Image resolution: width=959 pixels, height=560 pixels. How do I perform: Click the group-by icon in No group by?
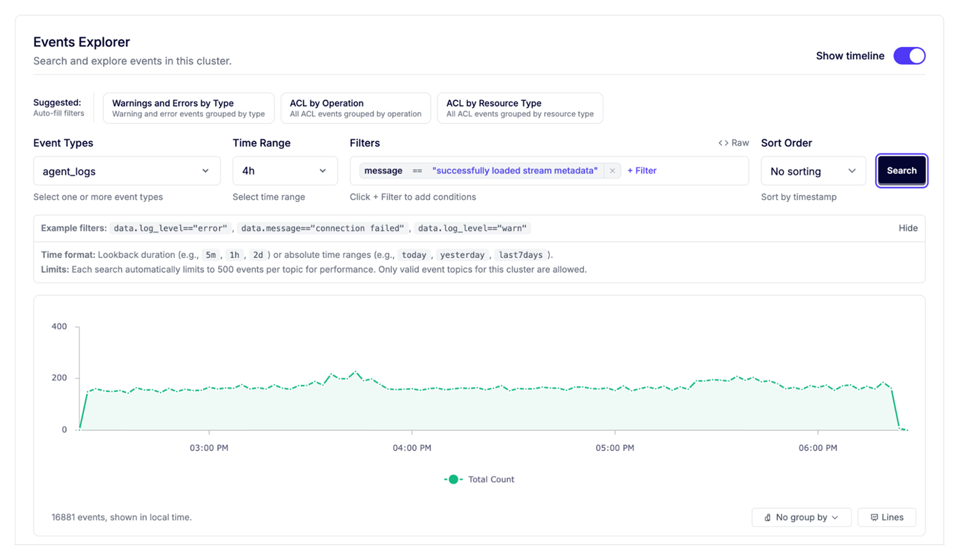click(767, 517)
